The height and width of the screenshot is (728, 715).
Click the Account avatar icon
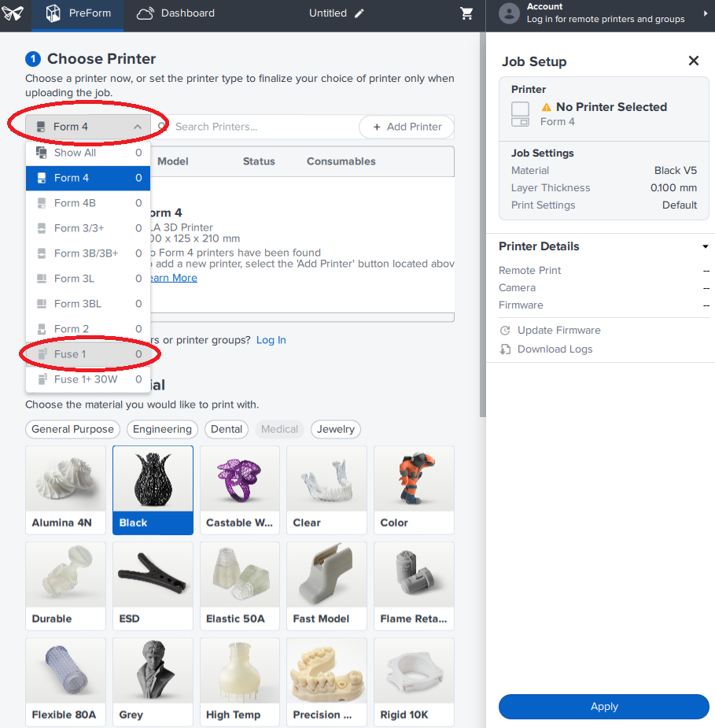(x=510, y=13)
